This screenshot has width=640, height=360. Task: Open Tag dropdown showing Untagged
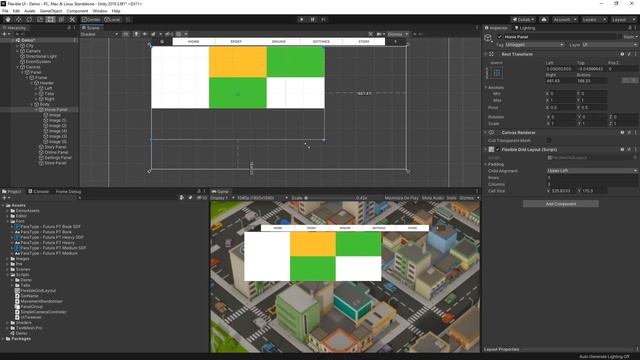(534, 44)
